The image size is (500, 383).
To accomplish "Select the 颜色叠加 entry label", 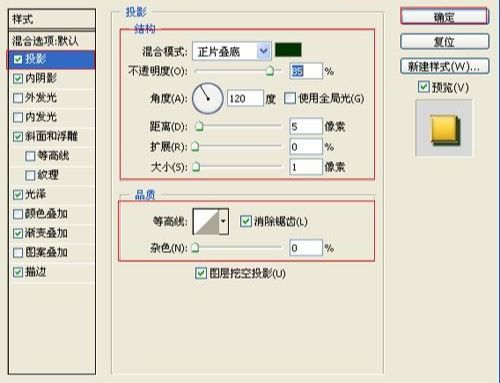I will tap(46, 214).
